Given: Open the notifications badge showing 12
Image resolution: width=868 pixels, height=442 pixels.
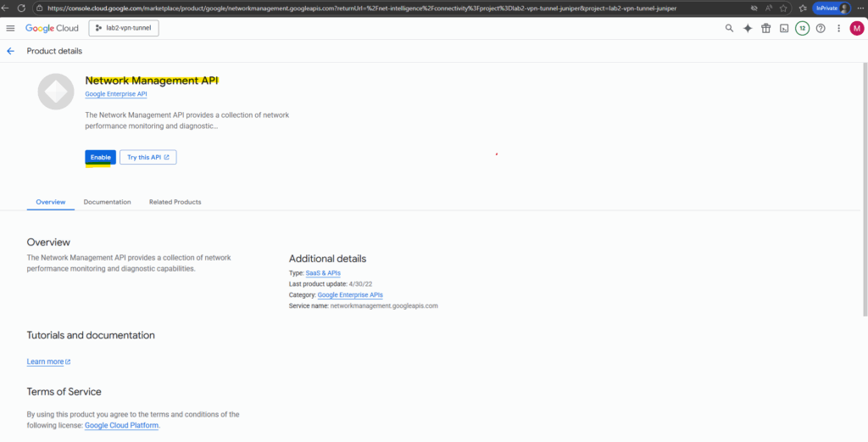Looking at the screenshot, I should pos(802,28).
